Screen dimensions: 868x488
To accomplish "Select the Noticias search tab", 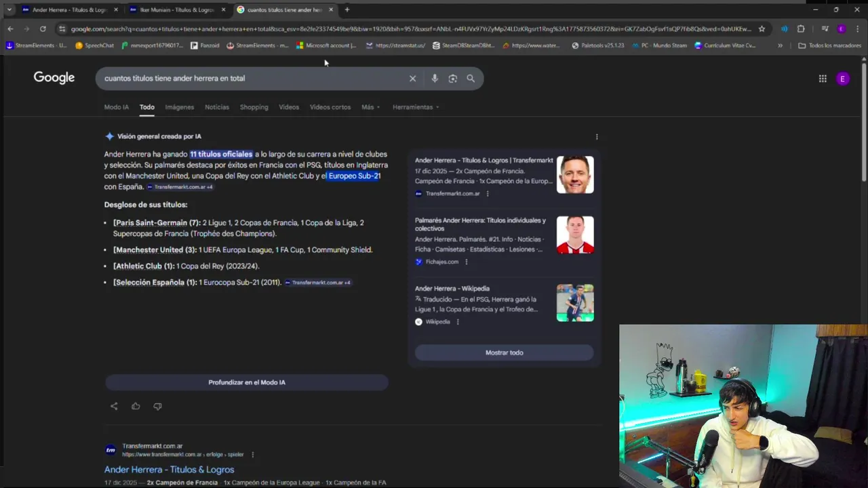I will (217, 107).
